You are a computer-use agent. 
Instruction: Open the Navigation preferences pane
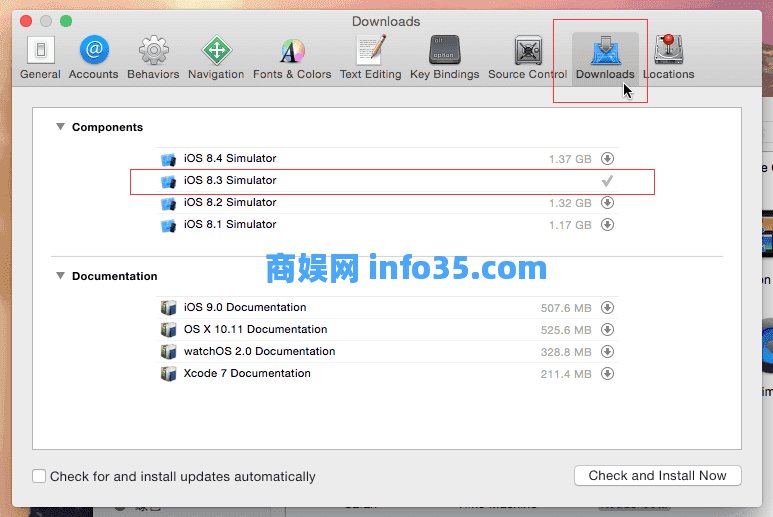click(x=216, y=58)
